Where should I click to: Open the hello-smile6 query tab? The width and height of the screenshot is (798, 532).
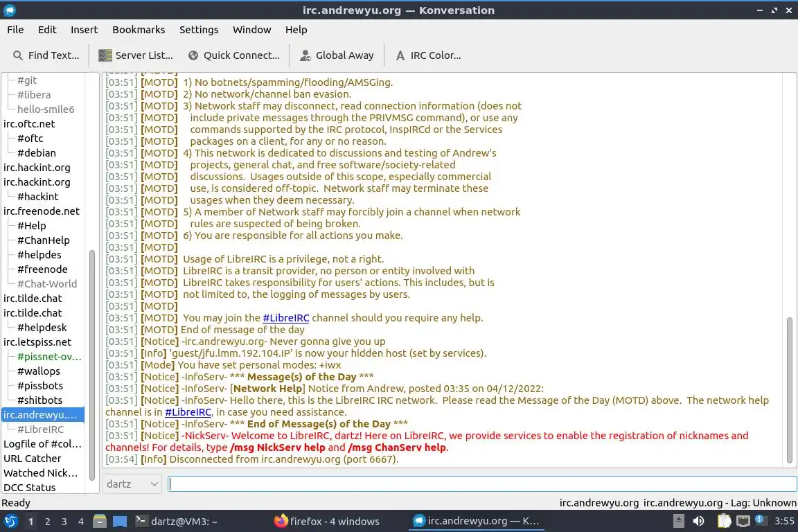[45, 109]
